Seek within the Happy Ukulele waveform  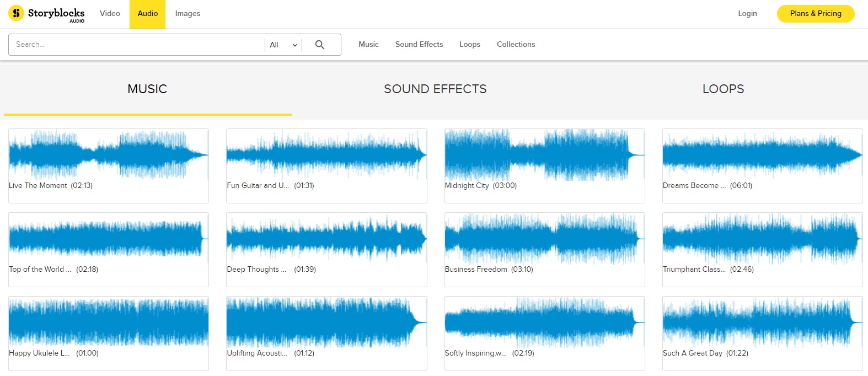coord(109,322)
